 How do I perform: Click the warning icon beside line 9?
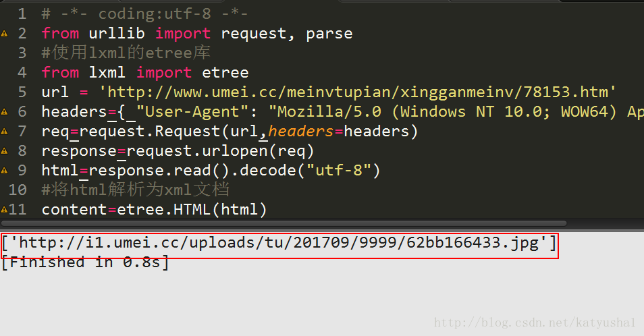[4, 170]
